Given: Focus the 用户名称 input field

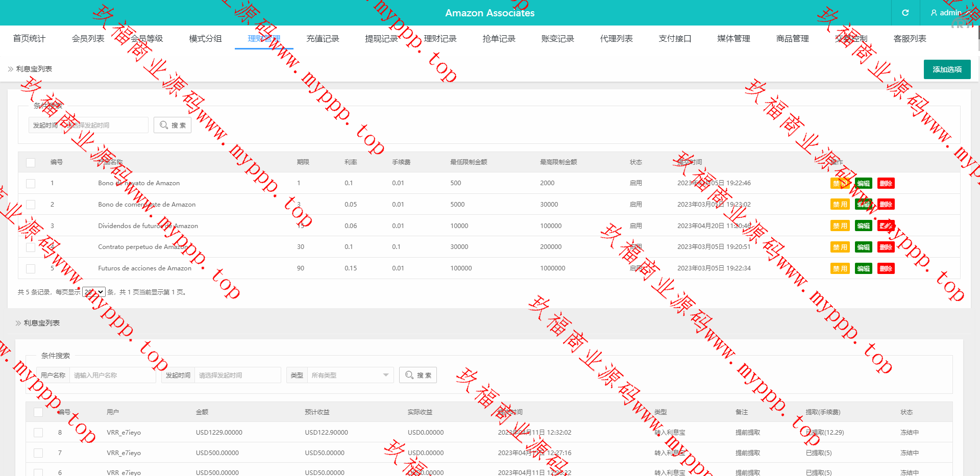Looking at the screenshot, I should coord(112,375).
